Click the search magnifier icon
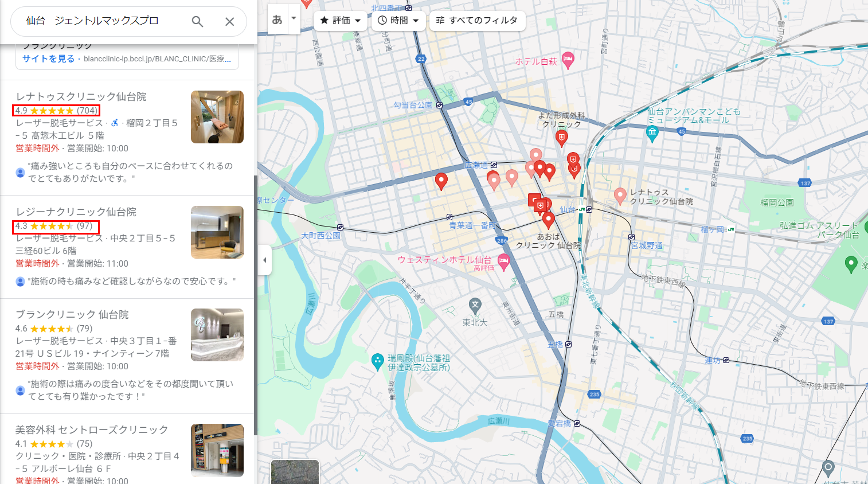Viewport: 868px width, 484px height. (197, 22)
